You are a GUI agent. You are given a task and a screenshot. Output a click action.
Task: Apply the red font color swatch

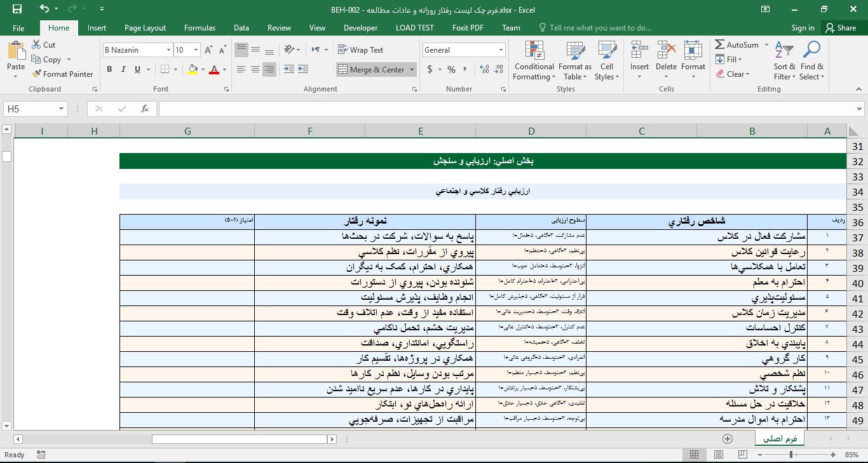coord(214,69)
